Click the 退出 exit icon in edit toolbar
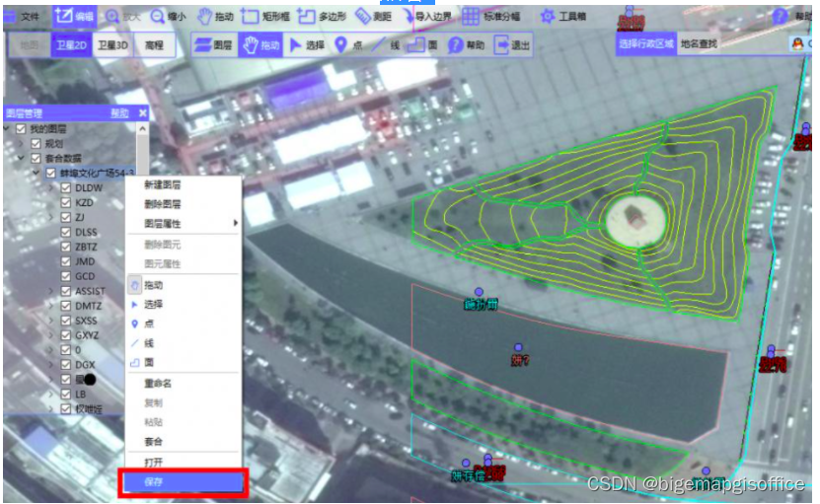820x504 pixels. 501,45
